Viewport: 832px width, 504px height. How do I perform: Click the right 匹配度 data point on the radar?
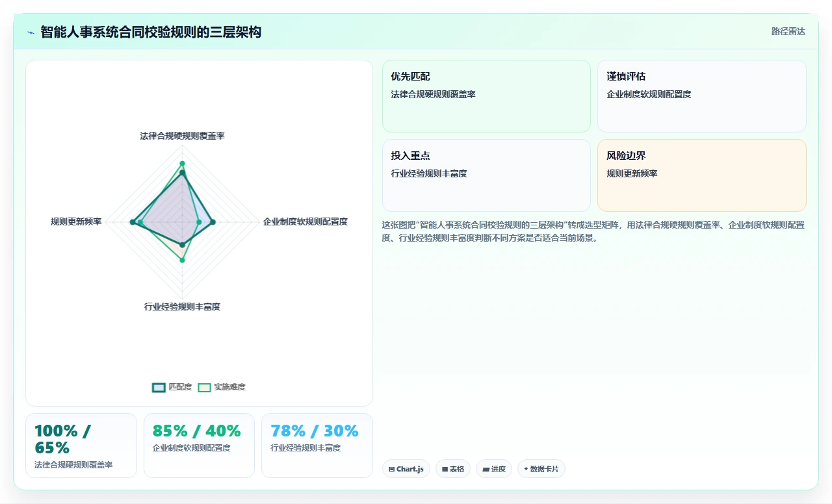(x=213, y=222)
